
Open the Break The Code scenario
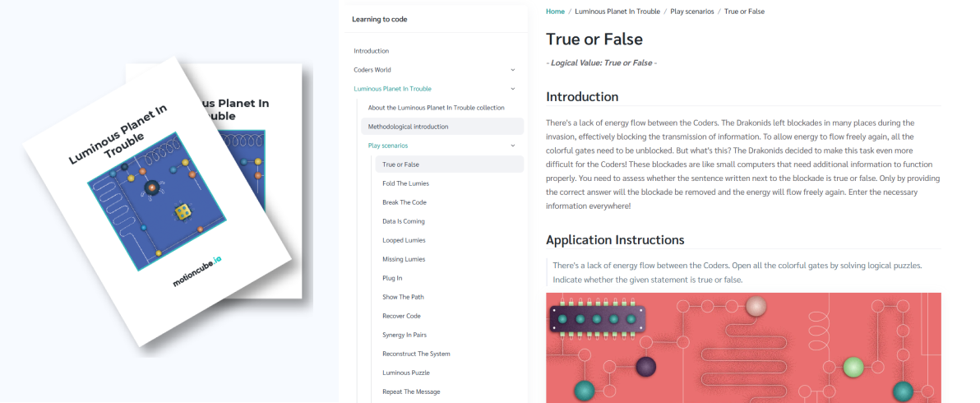pos(404,202)
